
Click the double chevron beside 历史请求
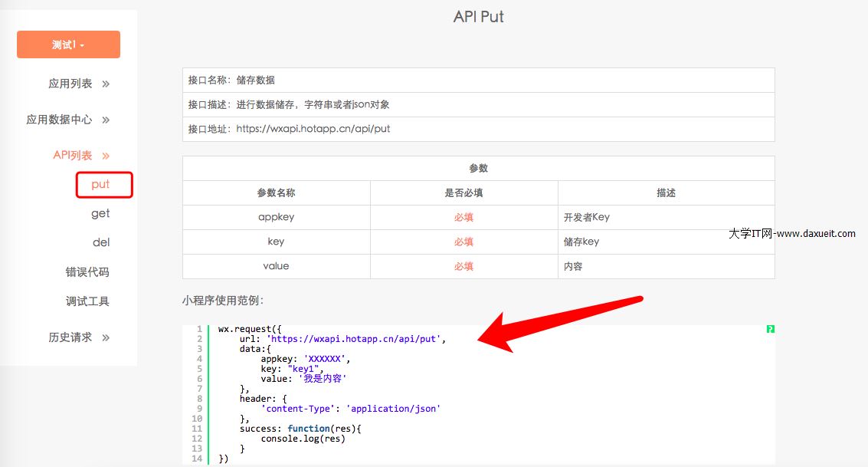pyautogui.click(x=106, y=337)
